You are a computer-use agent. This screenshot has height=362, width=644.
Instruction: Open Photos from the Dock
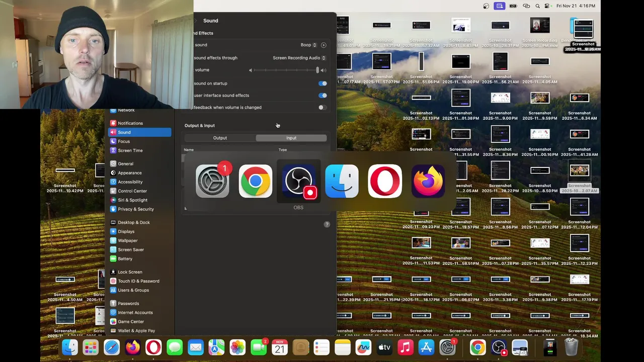(237, 347)
